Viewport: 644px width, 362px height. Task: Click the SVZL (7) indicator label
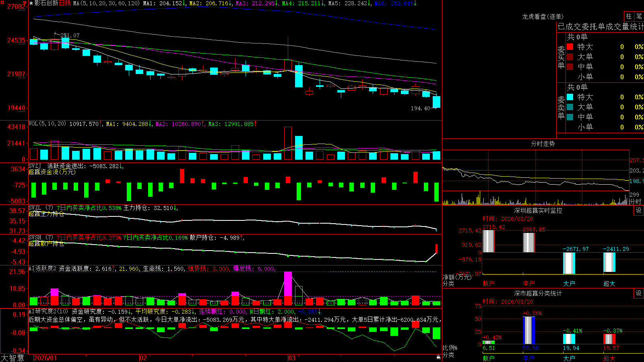(41, 208)
